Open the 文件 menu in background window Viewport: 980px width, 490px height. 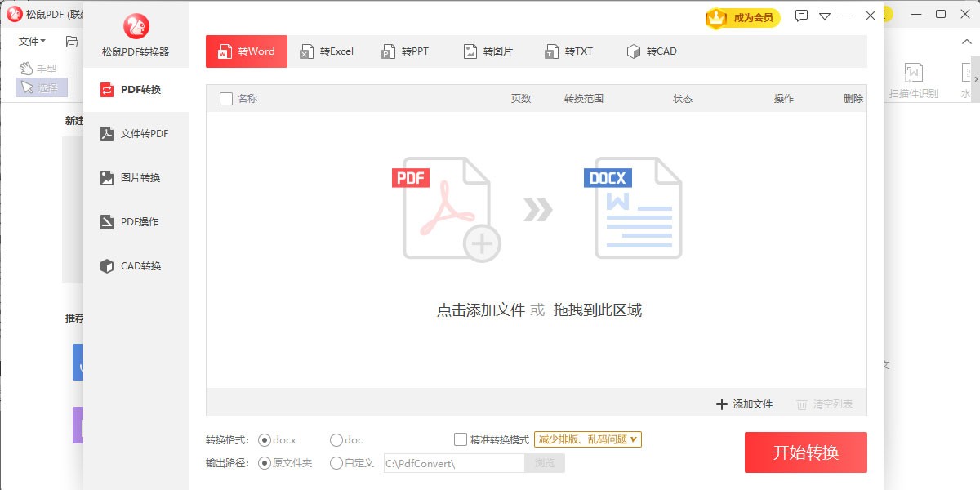tap(32, 42)
